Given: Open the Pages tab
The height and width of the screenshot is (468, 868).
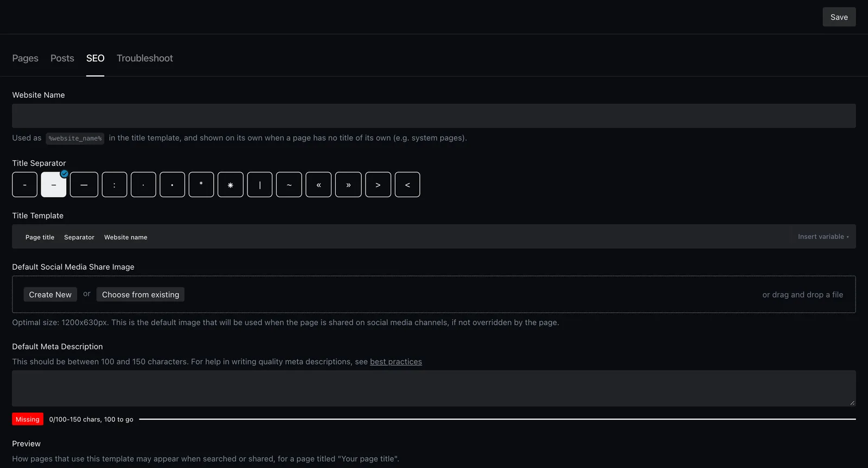Looking at the screenshot, I should pyautogui.click(x=25, y=58).
